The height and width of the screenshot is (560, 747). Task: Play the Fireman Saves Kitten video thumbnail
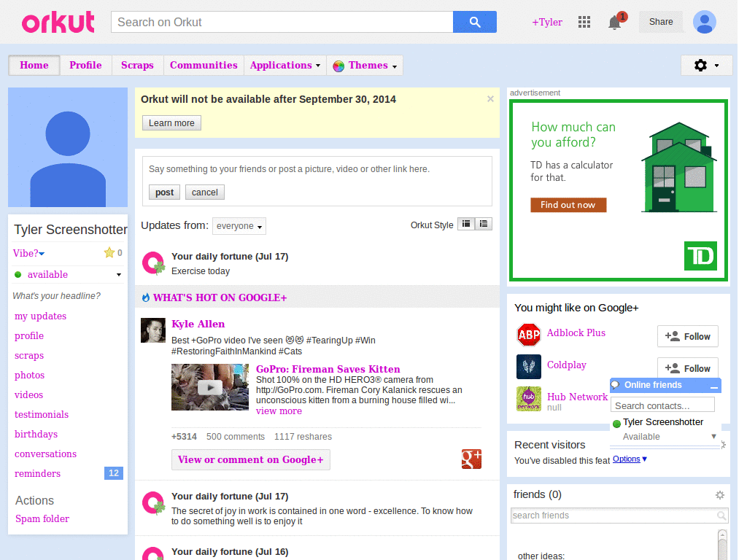(210, 387)
